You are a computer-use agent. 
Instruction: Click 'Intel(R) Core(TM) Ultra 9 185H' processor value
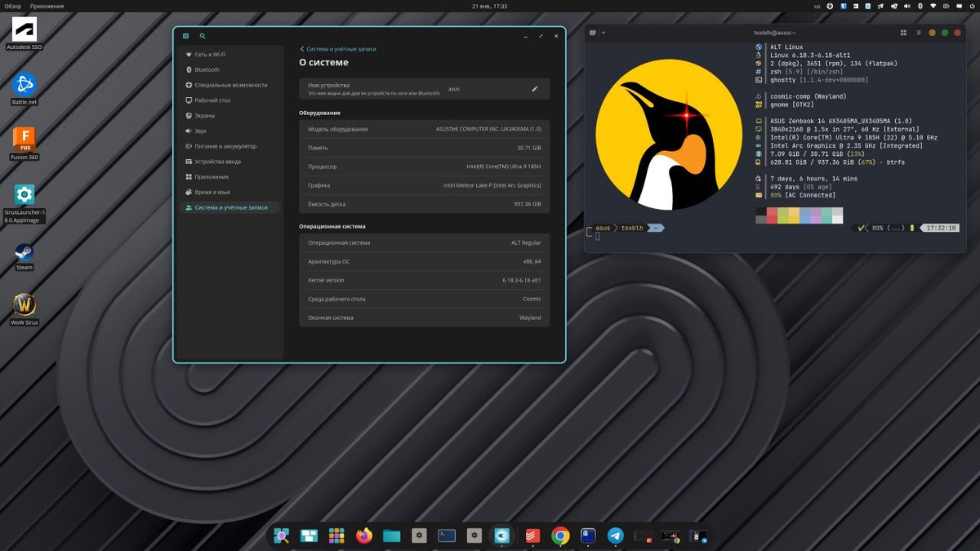click(x=504, y=167)
